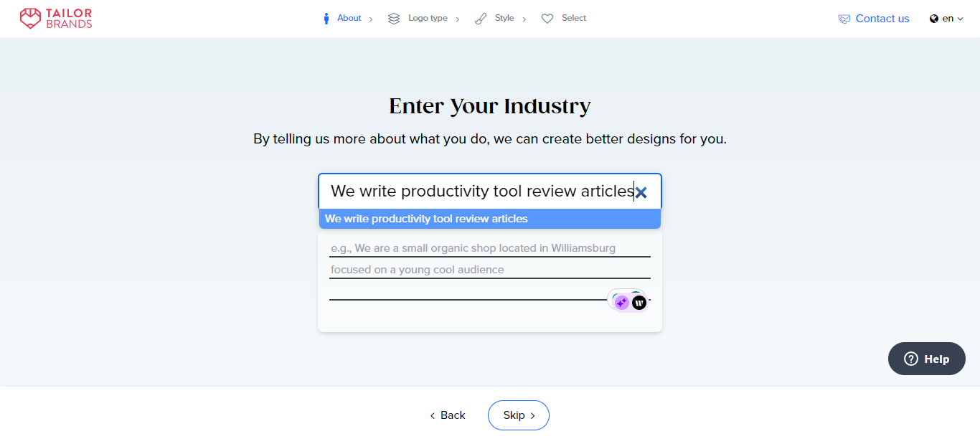This screenshot has width=980, height=444.
Task: Click the Contact us handshake icon
Action: coord(844,19)
